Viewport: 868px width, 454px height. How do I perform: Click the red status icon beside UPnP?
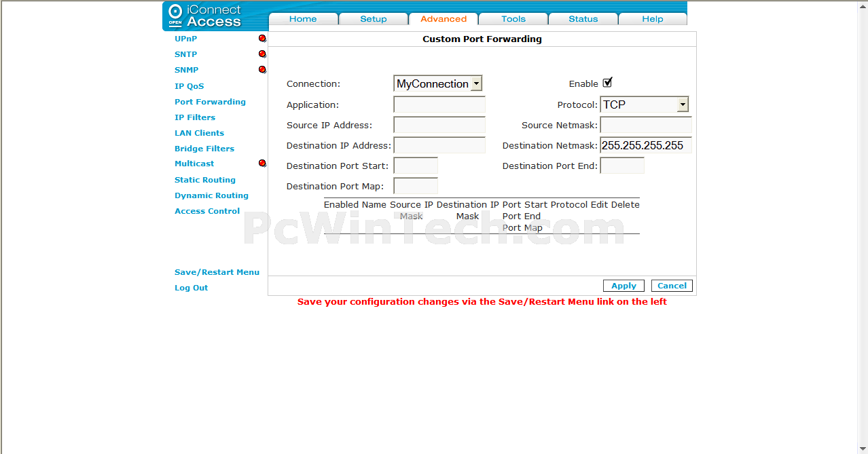[x=262, y=39]
